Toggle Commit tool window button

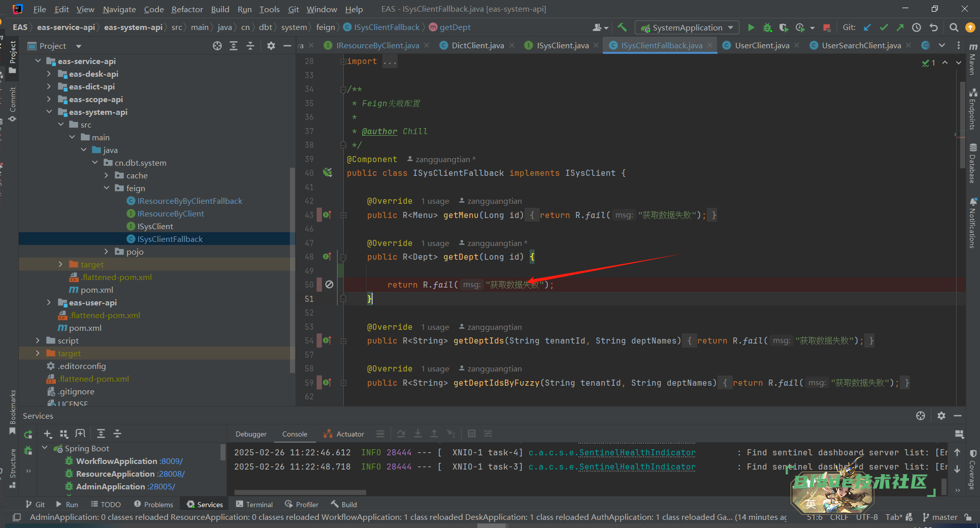click(13, 104)
